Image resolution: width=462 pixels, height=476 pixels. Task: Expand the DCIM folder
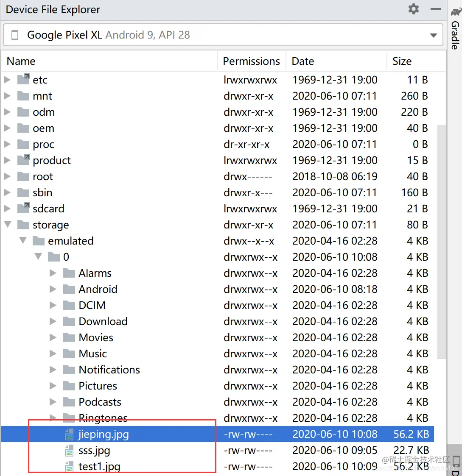pos(53,305)
